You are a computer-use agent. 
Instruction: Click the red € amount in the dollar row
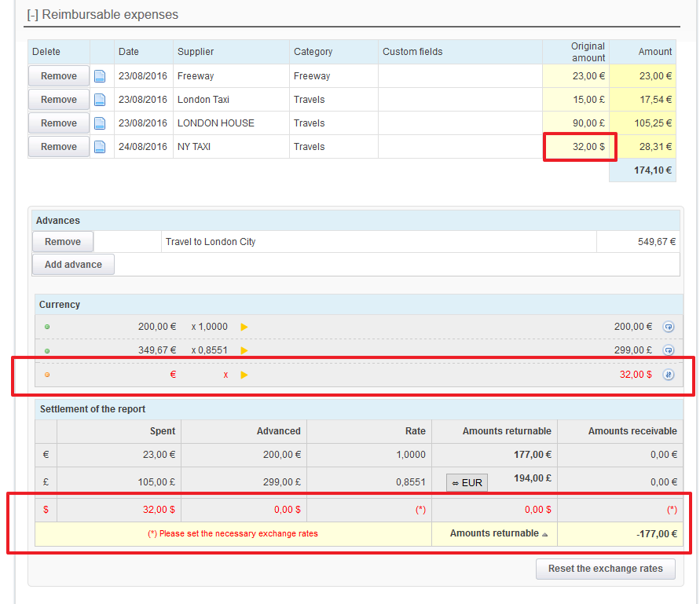[x=173, y=375]
